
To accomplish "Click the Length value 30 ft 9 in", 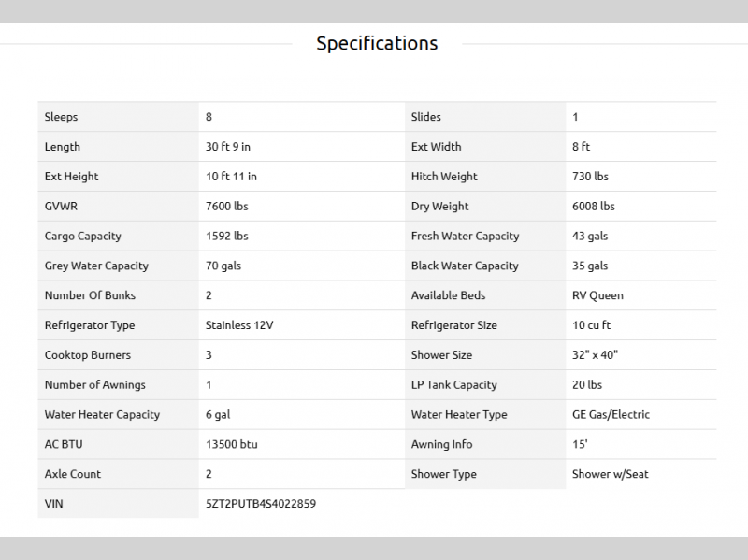I will (228, 147).
